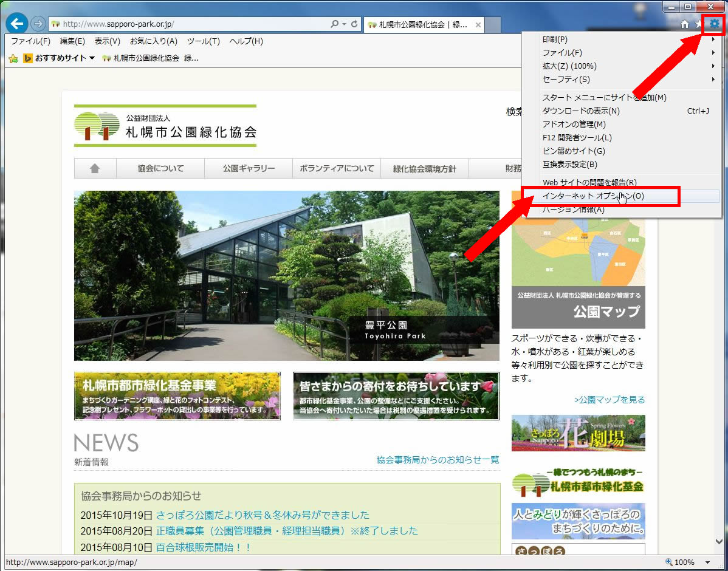Click the browser Back arrow button
Image resolution: width=728 pixels, height=571 pixels.
point(18,24)
